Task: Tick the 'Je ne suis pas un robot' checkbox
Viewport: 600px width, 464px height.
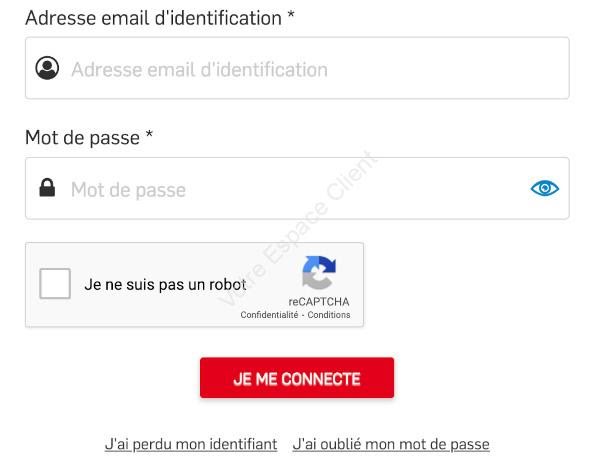Action: click(x=55, y=283)
